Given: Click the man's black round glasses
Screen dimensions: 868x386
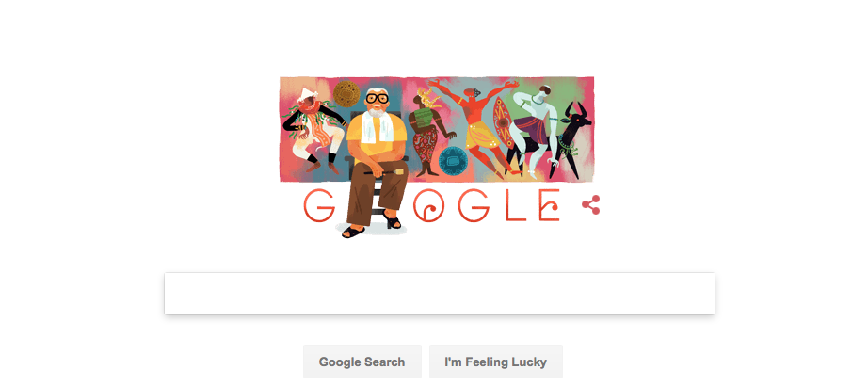Looking at the screenshot, I should point(378,100).
